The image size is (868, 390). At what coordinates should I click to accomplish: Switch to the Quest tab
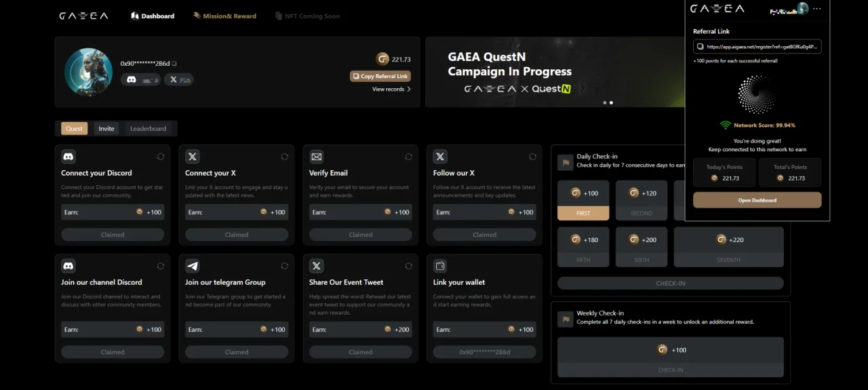[75, 128]
